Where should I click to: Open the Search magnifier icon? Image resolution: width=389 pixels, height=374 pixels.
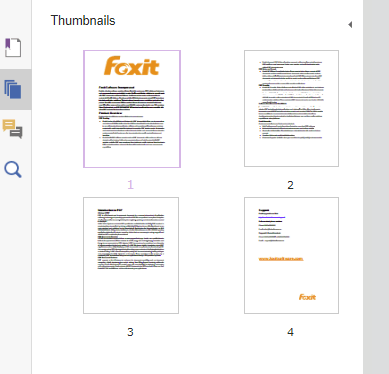click(13, 169)
